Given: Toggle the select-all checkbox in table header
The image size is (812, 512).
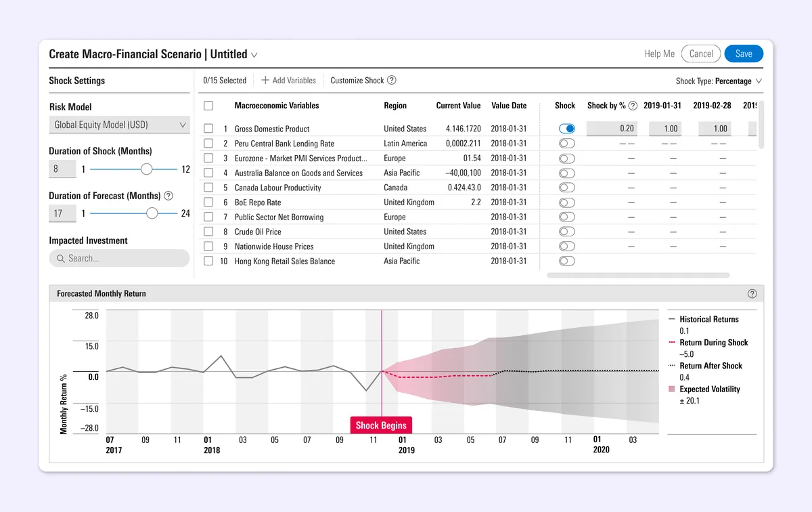Looking at the screenshot, I should click(x=208, y=106).
